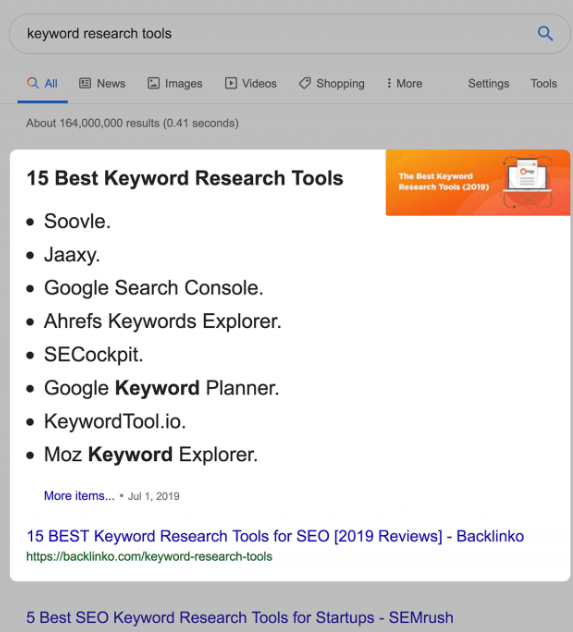573x632 pixels.
Task: Click the Google Search Console list item
Action: (x=154, y=288)
